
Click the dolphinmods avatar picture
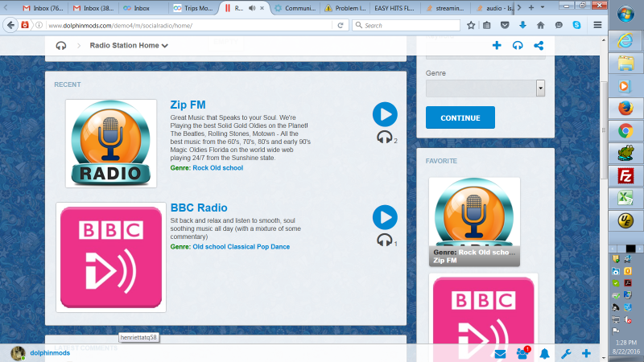coord(18,353)
